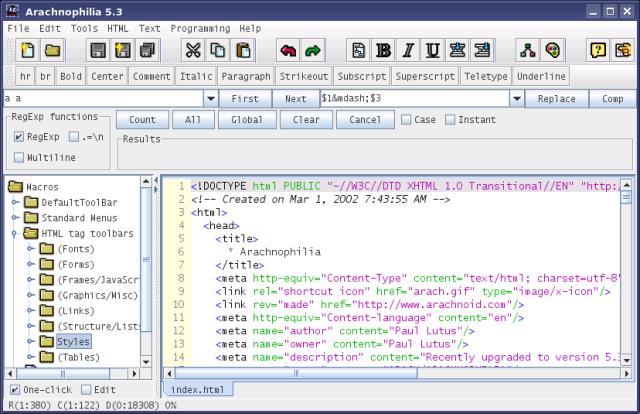Image resolution: width=640 pixels, height=414 pixels.
Task: Click the Paragraph tag button
Action: pyautogui.click(x=246, y=76)
